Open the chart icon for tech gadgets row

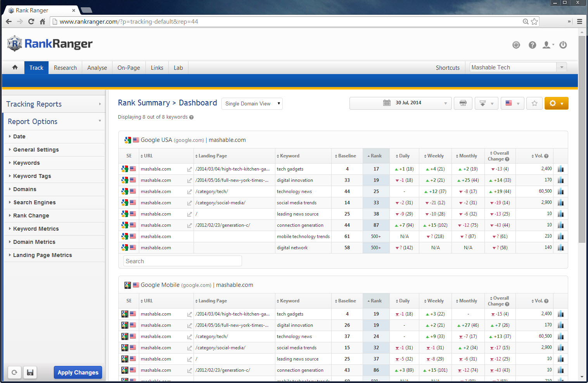560,169
